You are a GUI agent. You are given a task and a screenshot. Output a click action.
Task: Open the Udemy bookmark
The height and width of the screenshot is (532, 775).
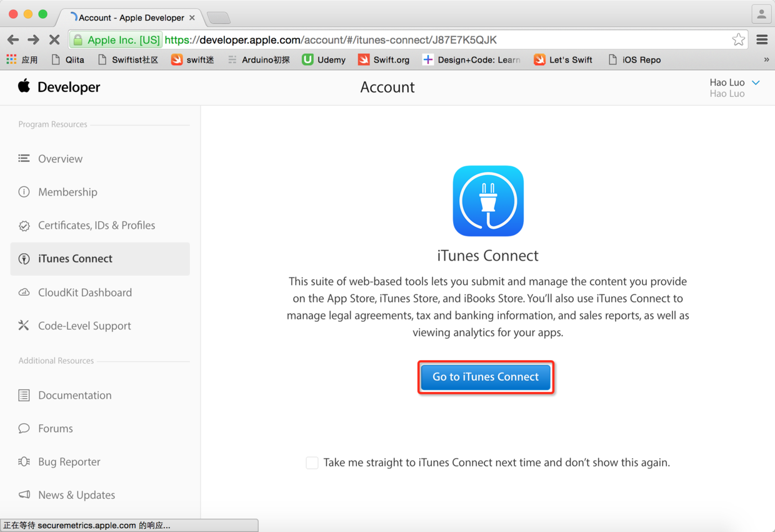click(x=324, y=60)
